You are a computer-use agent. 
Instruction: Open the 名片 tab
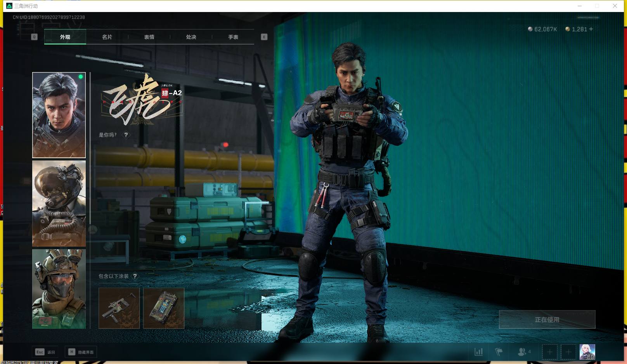point(107,37)
